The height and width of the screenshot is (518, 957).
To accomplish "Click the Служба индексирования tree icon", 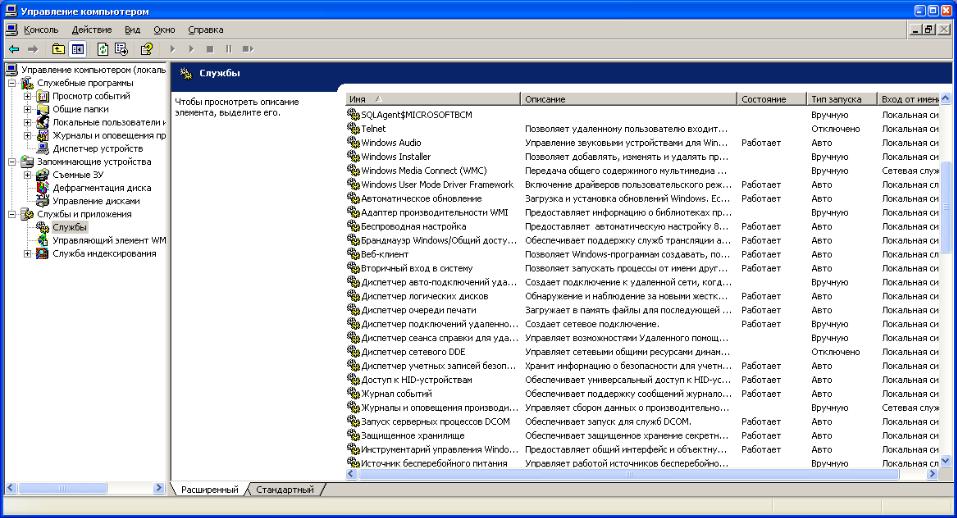I will click(43, 253).
